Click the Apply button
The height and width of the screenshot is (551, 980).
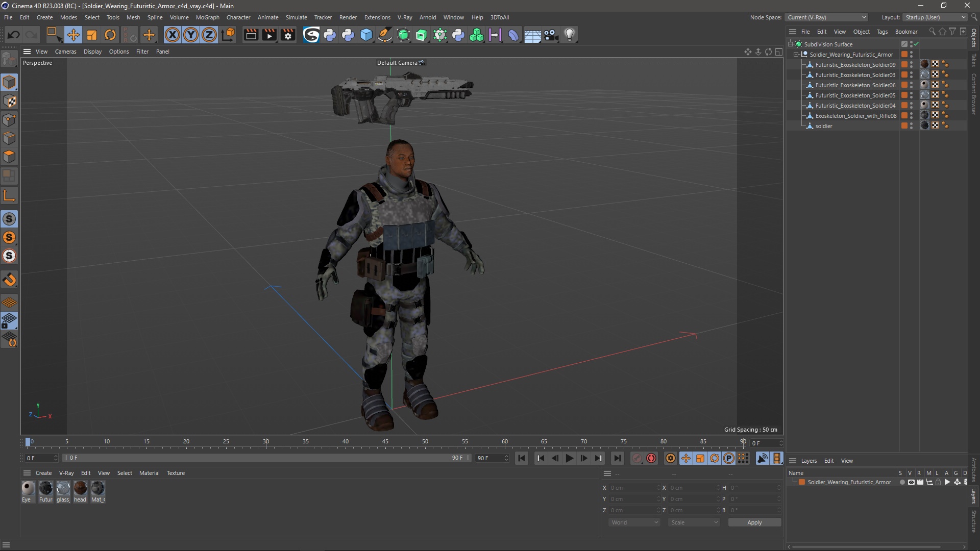754,522
